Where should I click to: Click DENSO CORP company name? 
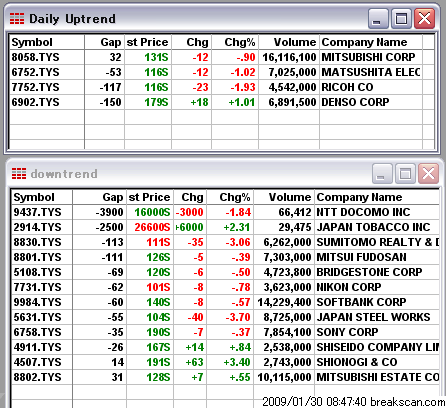coord(355,102)
